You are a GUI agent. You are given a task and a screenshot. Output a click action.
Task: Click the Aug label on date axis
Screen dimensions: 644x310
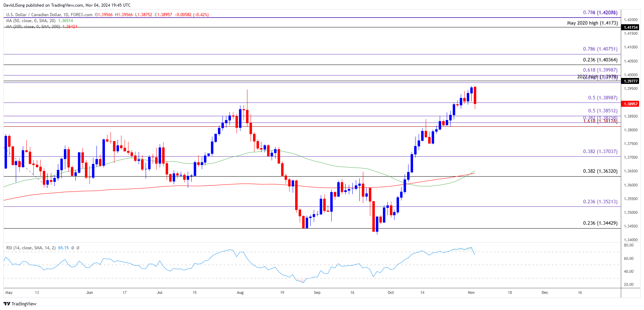[240, 292]
